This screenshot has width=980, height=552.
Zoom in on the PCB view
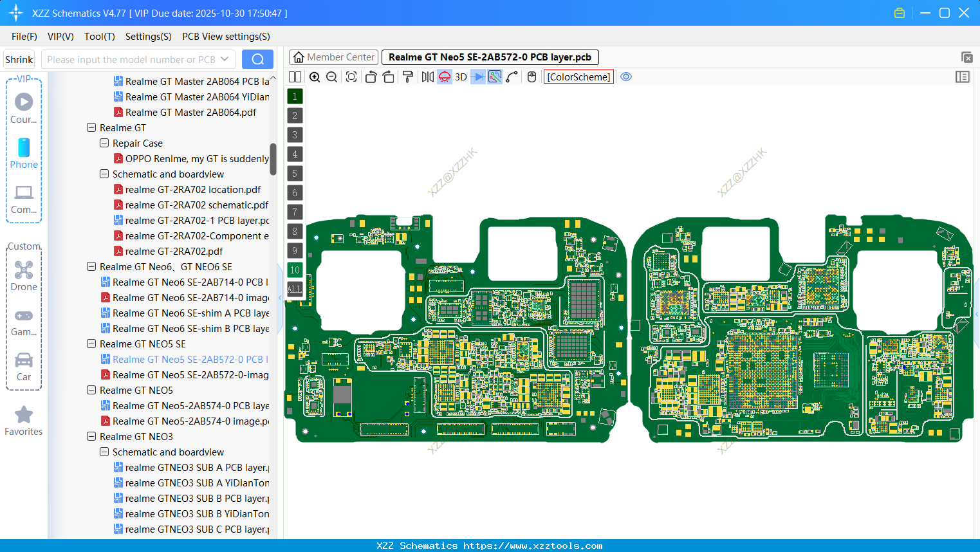pos(315,77)
